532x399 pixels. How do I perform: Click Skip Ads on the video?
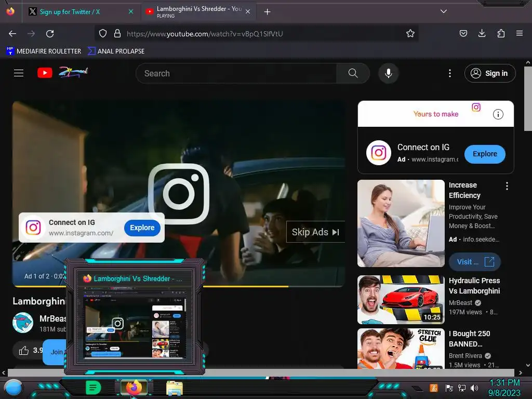pyautogui.click(x=315, y=232)
